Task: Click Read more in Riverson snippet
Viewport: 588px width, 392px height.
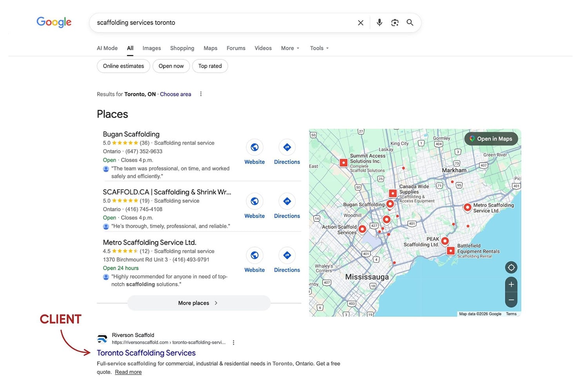Action: (x=128, y=372)
